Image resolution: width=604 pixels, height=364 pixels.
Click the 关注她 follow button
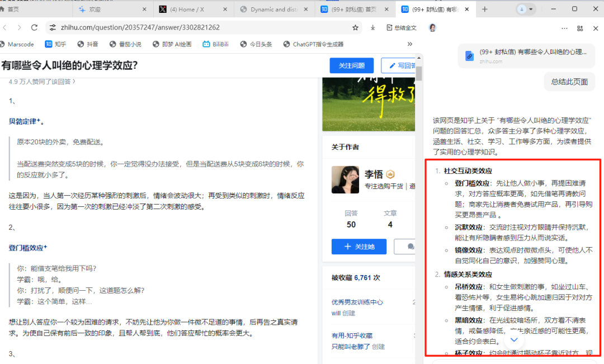(359, 247)
